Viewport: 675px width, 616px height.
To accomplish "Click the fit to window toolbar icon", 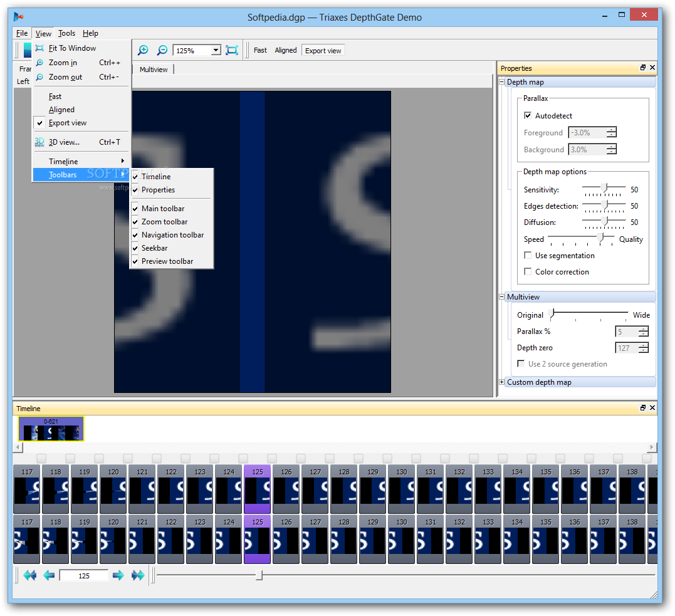I will coord(232,50).
